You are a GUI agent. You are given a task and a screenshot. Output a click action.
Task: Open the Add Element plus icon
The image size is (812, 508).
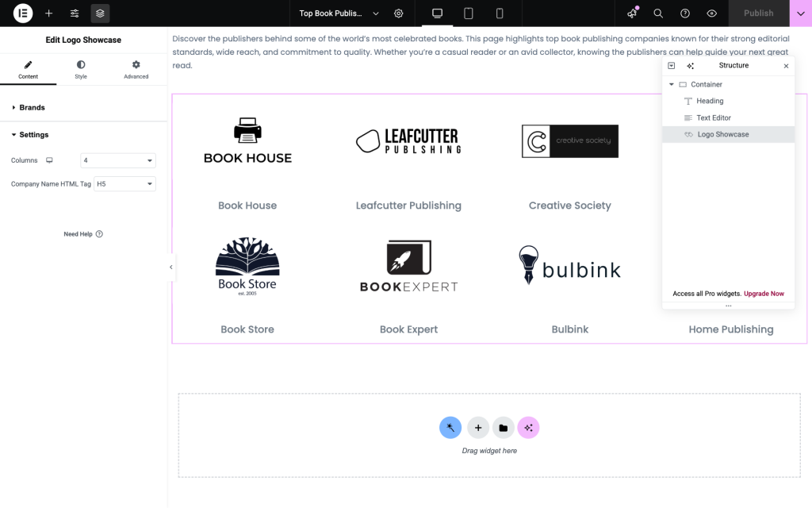[x=48, y=13]
